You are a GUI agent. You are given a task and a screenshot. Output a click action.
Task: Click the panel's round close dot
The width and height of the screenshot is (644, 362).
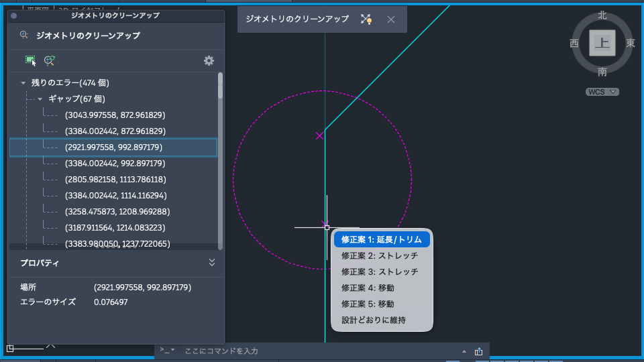coord(13,15)
